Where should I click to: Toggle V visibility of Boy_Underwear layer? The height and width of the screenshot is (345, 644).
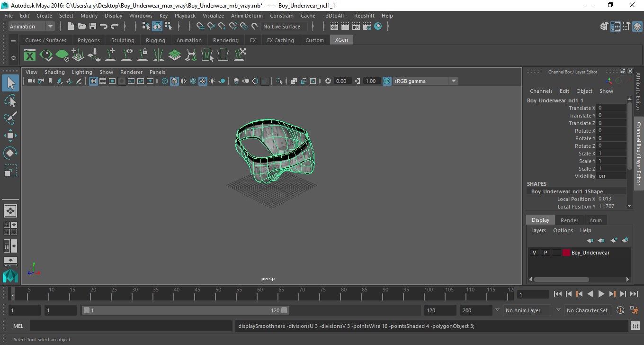(535, 253)
